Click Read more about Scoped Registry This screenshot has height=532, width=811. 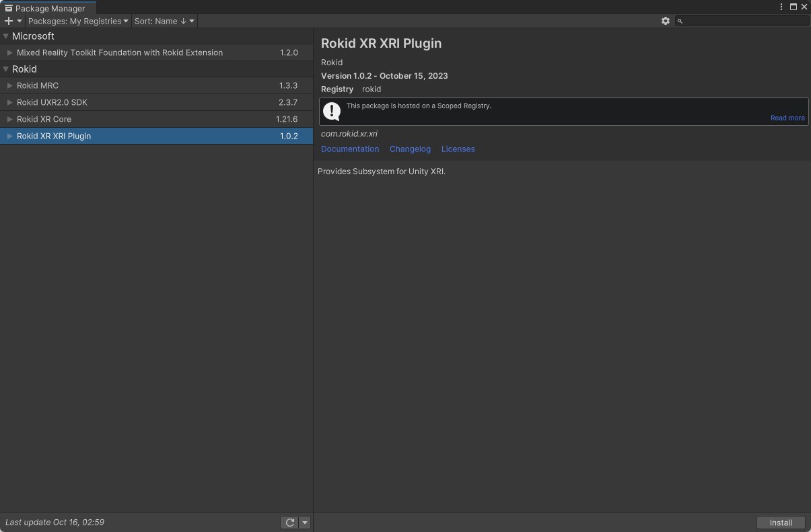click(787, 118)
